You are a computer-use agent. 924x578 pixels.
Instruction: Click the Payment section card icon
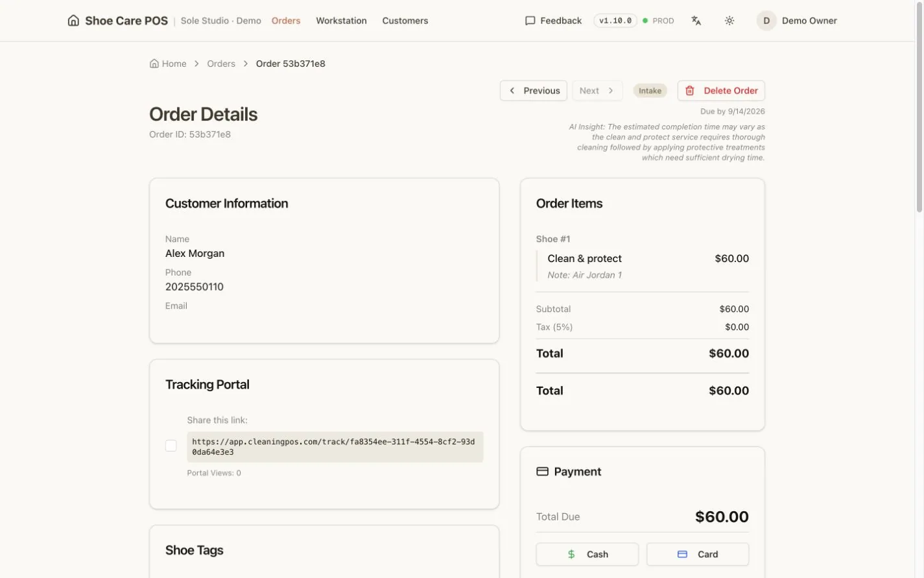tap(543, 472)
